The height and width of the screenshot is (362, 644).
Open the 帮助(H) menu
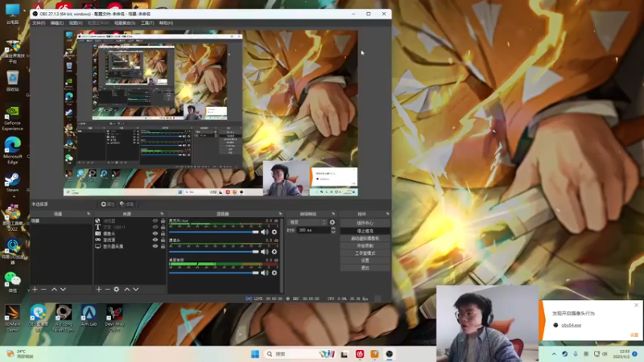coord(166,23)
